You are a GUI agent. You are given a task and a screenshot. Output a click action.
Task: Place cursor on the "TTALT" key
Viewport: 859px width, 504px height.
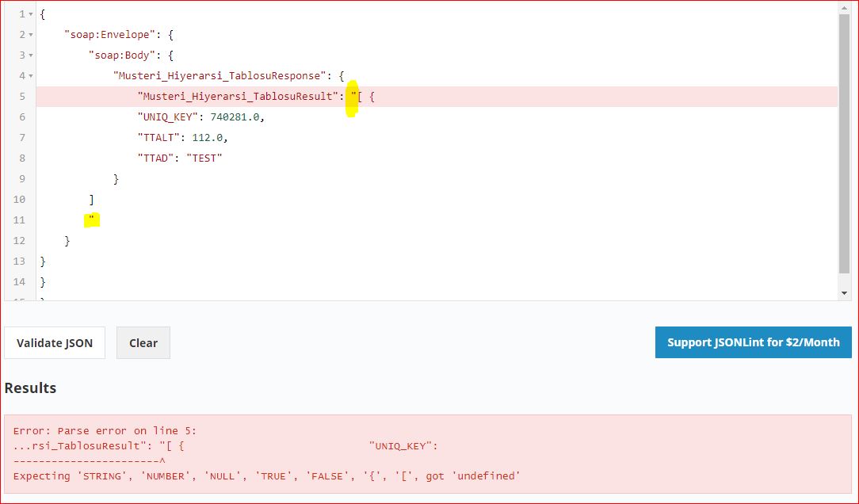(x=161, y=138)
